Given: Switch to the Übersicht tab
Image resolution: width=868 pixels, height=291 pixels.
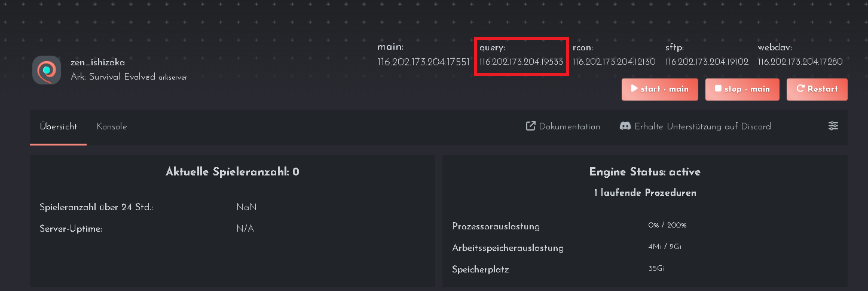Looking at the screenshot, I should coord(59,126).
